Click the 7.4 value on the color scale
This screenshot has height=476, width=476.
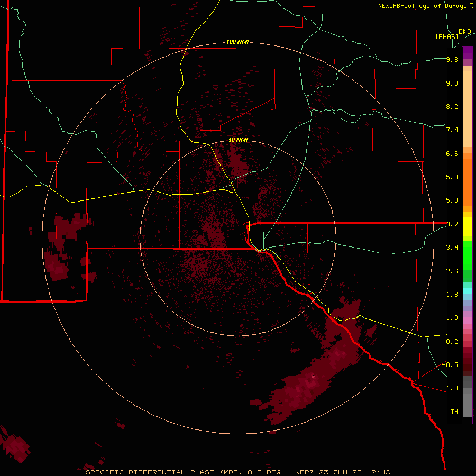pyautogui.click(x=452, y=130)
